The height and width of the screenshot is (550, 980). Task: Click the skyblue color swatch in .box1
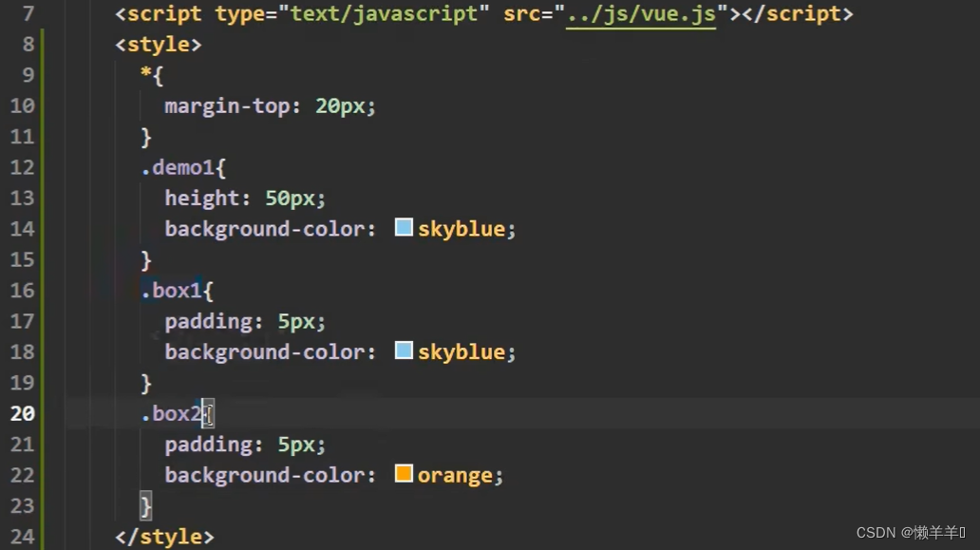tap(404, 351)
